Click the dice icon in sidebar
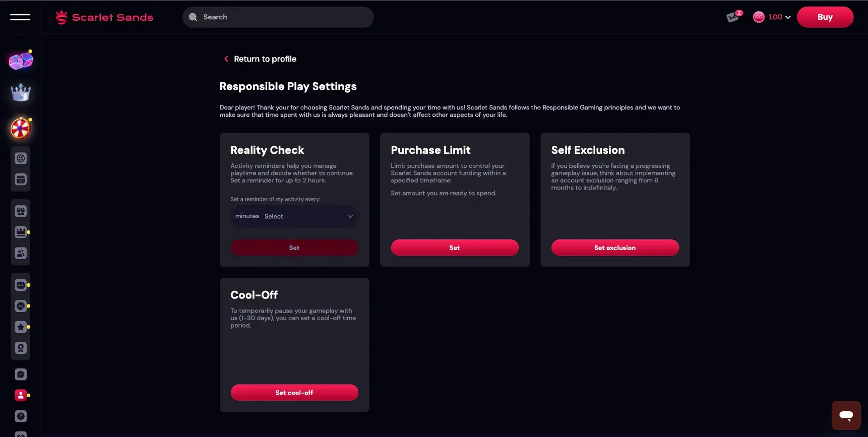Viewport: 868px width, 437px height. click(21, 61)
